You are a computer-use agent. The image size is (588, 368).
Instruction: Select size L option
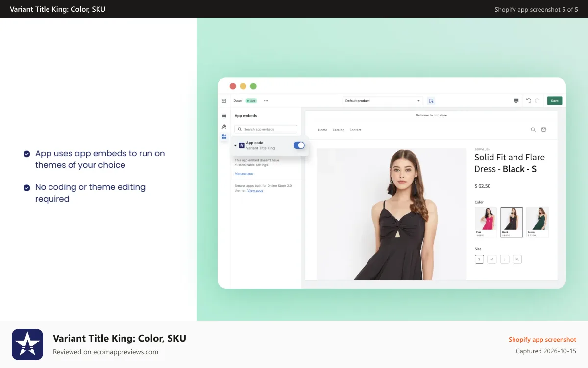(505, 259)
